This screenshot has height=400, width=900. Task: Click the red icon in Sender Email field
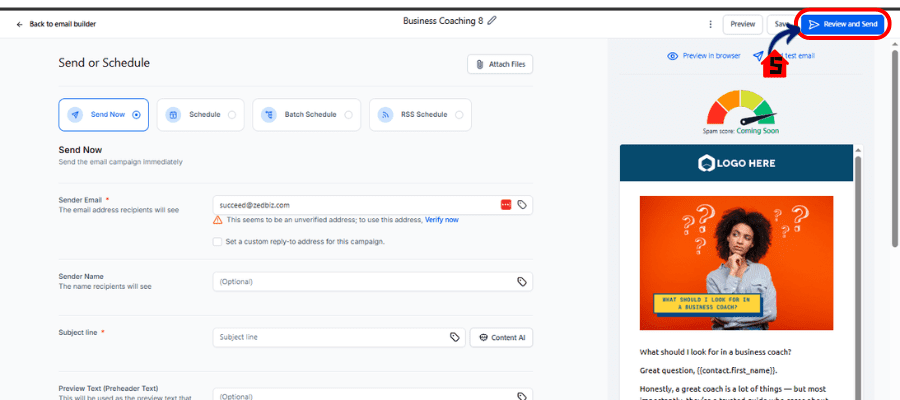pyautogui.click(x=506, y=204)
